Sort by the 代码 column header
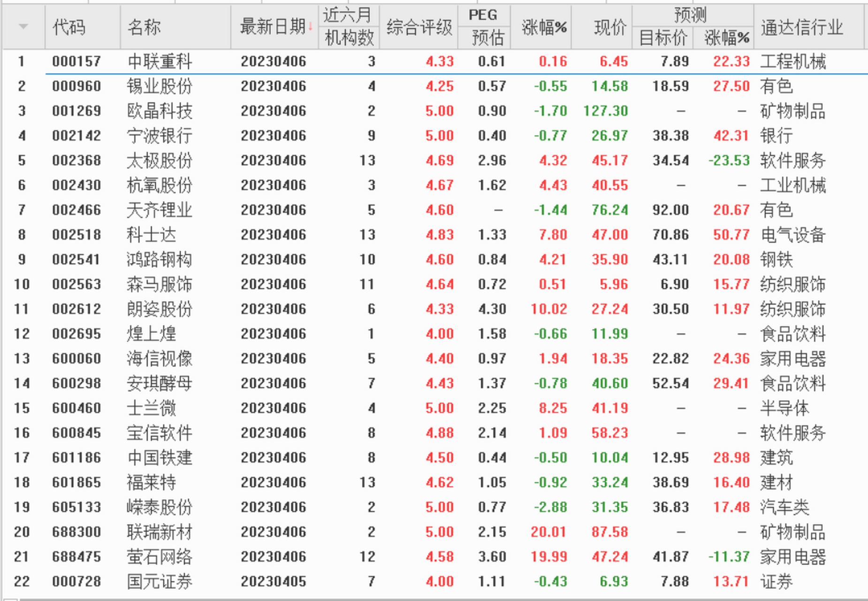868x601 pixels. click(69, 27)
